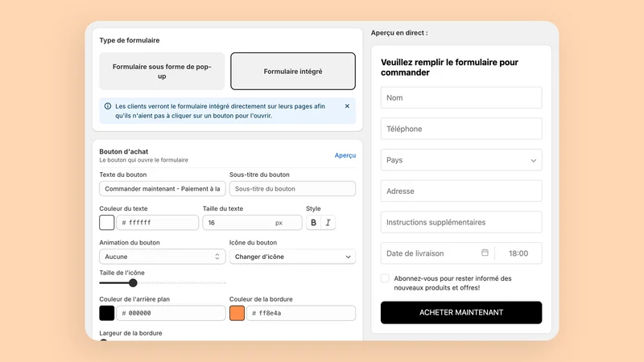Toggle italic style for button text
Screen dimensions: 644x362
[x=328, y=223]
